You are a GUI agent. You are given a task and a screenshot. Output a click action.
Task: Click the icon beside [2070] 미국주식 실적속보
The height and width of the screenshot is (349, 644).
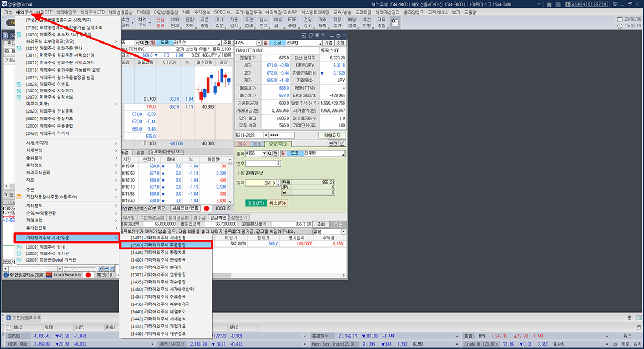(x=19, y=97)
